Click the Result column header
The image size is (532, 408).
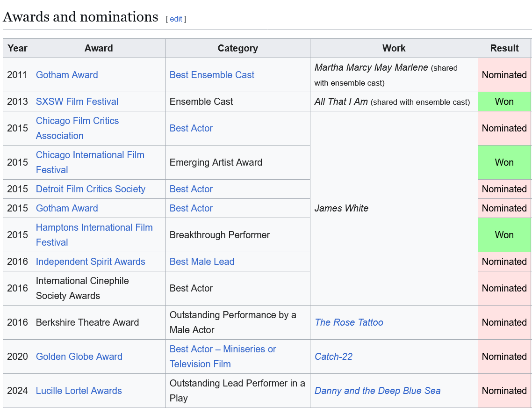click(x=504, y=48)
